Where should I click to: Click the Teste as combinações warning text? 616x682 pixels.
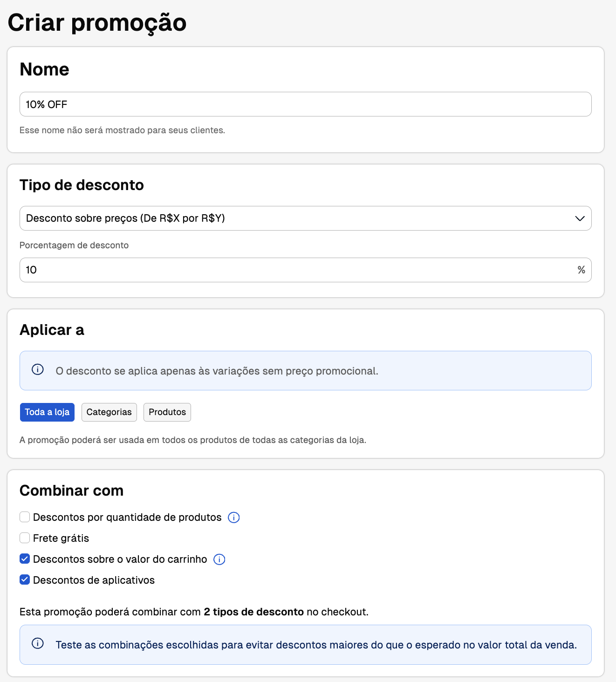coord(316,645)
